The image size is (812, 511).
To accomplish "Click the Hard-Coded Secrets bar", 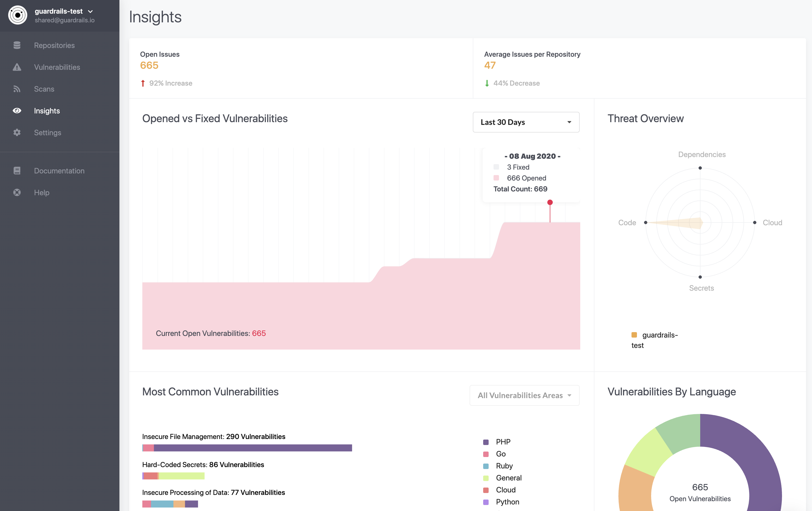I will click(173, 476).
